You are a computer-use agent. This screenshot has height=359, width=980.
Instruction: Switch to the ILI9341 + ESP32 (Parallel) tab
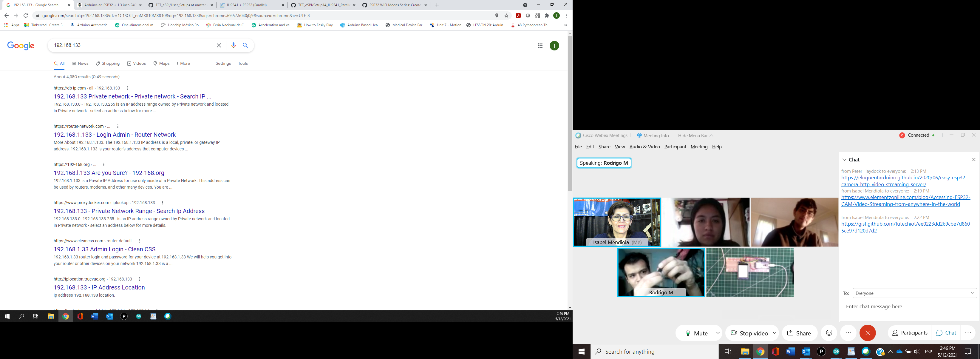(251, 5)
